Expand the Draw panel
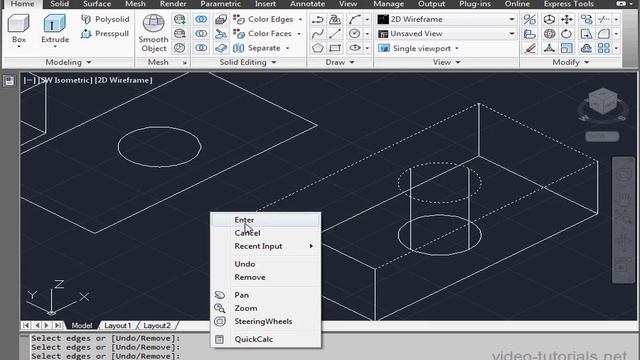The width and height of the screenshot is (640, 360). pos(340,62)
